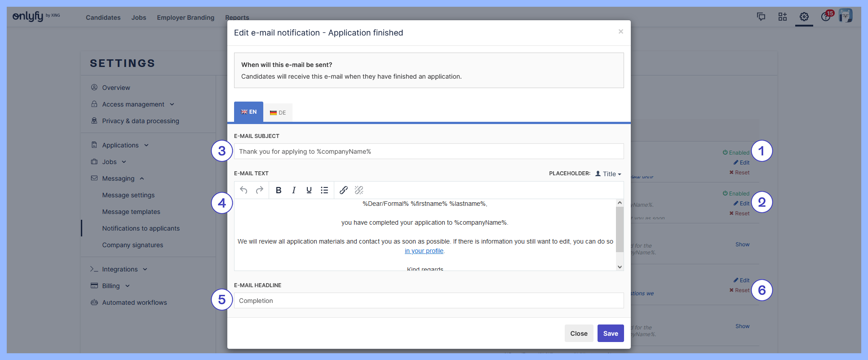
Task: Click the E-mail subject input field
Action: tap(429, 151)
